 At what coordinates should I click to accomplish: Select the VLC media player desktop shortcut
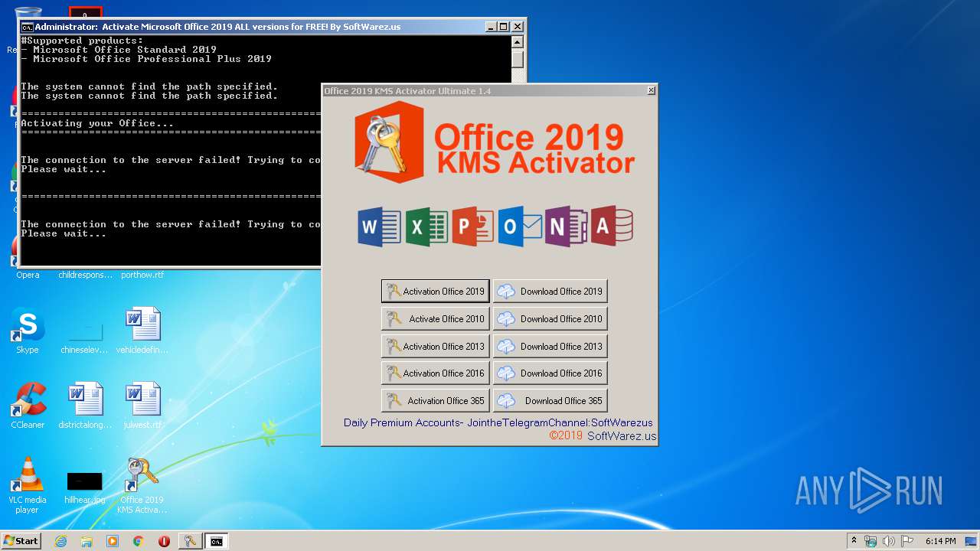28,485
